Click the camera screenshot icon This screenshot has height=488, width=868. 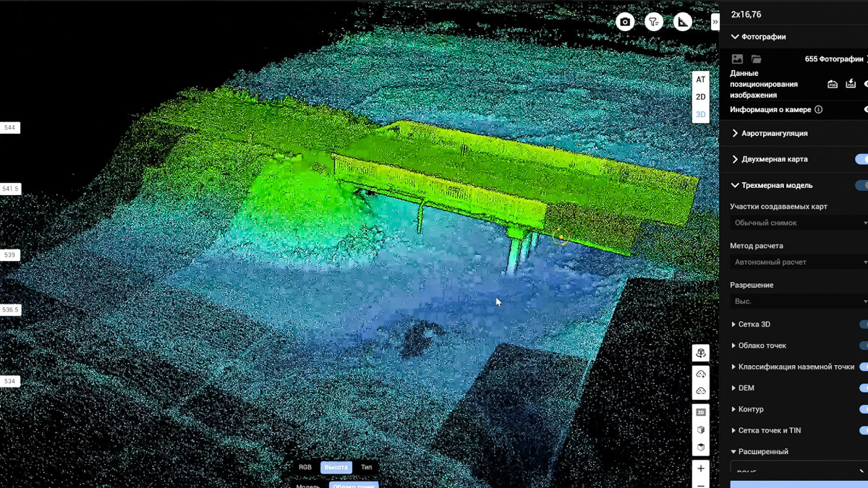[x=625, y=22]
